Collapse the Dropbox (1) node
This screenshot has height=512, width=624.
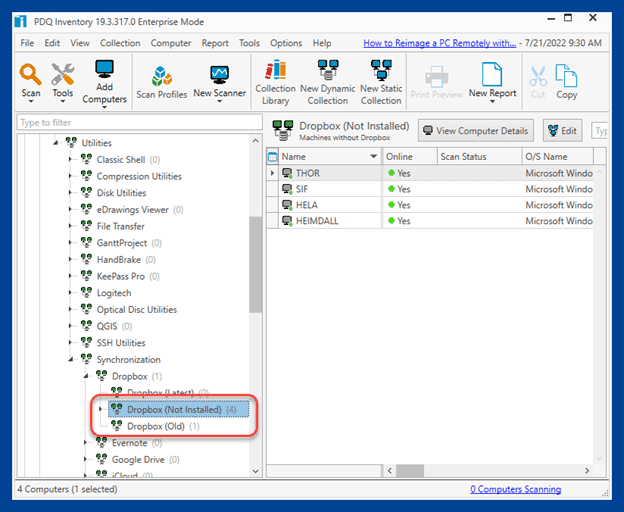click(x=86, y=376)
